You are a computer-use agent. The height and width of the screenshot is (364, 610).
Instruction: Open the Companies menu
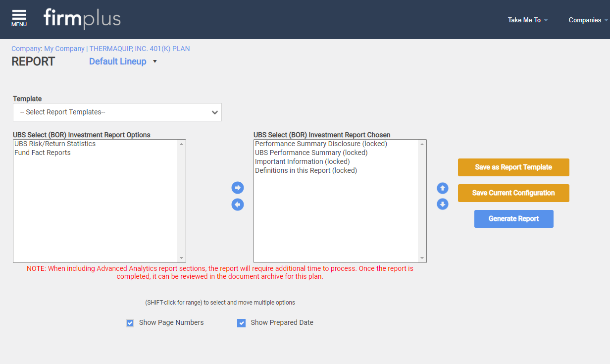pyautogui.click(x=588, y=20)
